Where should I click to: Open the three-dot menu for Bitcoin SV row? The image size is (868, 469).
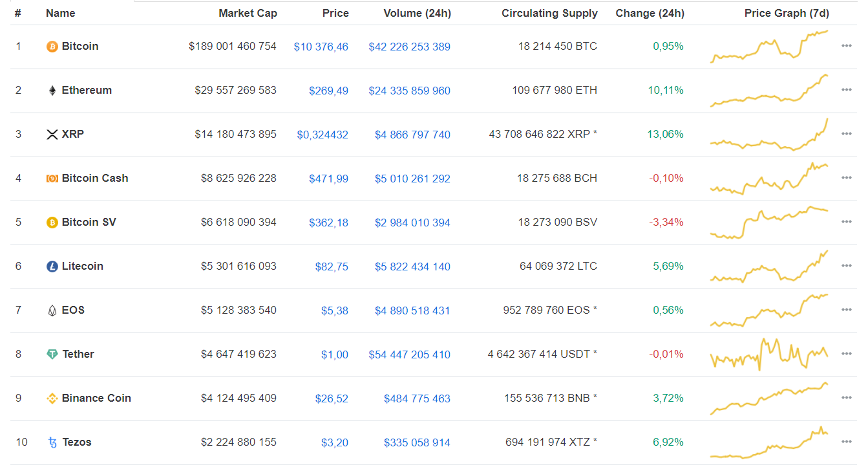tap(847, 223)
